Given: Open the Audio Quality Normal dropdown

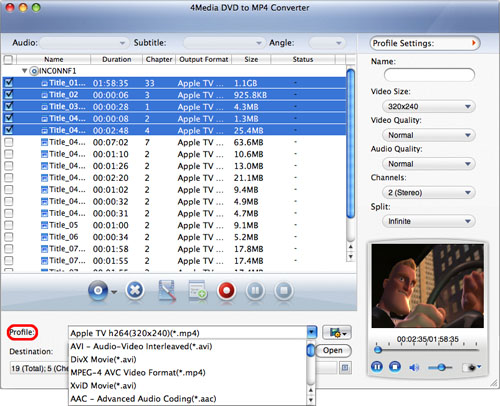Looking at the screenshot, I should pyautogui.click(x=428, y=164).
